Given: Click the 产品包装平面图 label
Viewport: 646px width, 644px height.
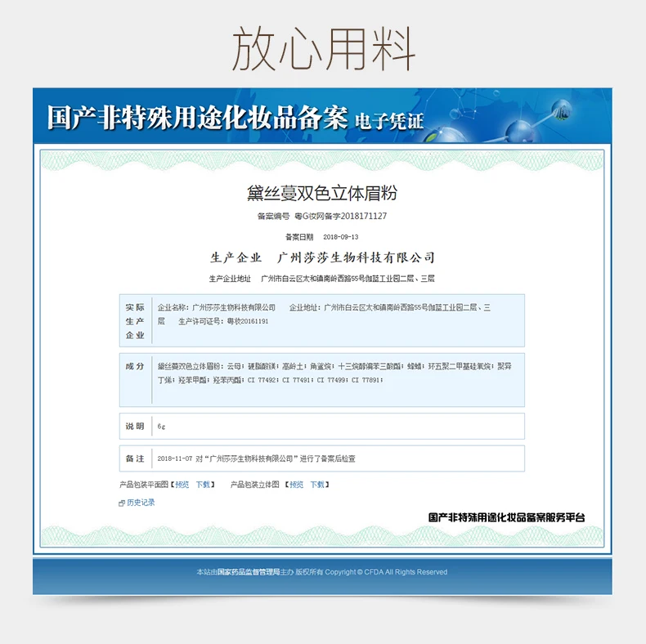Looking at the screenshot, I should tap(144, 485).
